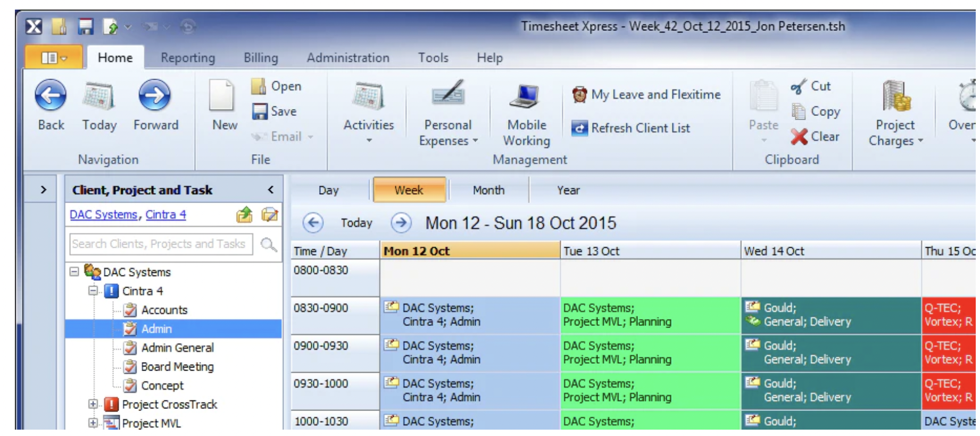Click the magnifying glass search icon
The height and width of the screenshot is (436, 980).
point(269,244)
